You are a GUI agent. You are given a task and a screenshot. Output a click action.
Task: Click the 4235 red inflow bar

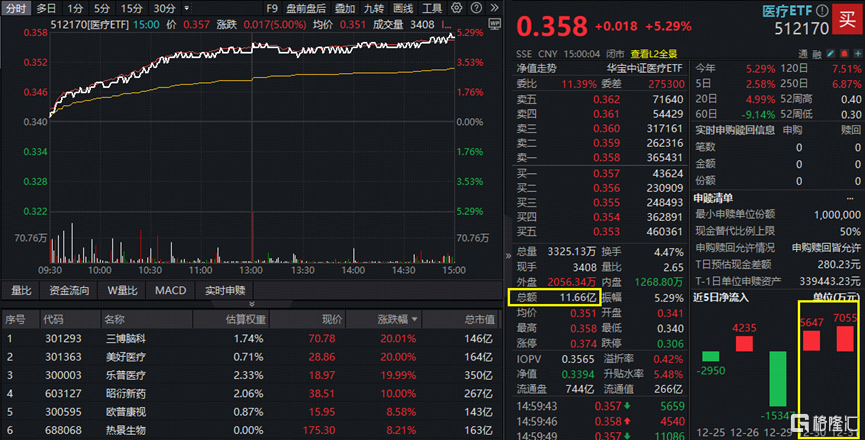tap(744, 344)
